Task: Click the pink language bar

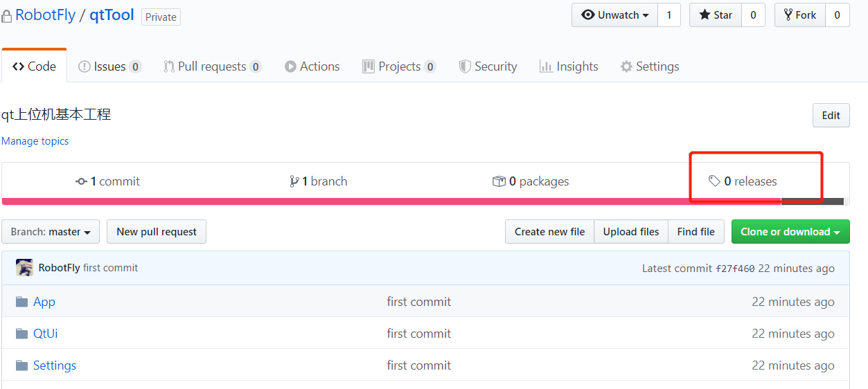Action: 391,201
